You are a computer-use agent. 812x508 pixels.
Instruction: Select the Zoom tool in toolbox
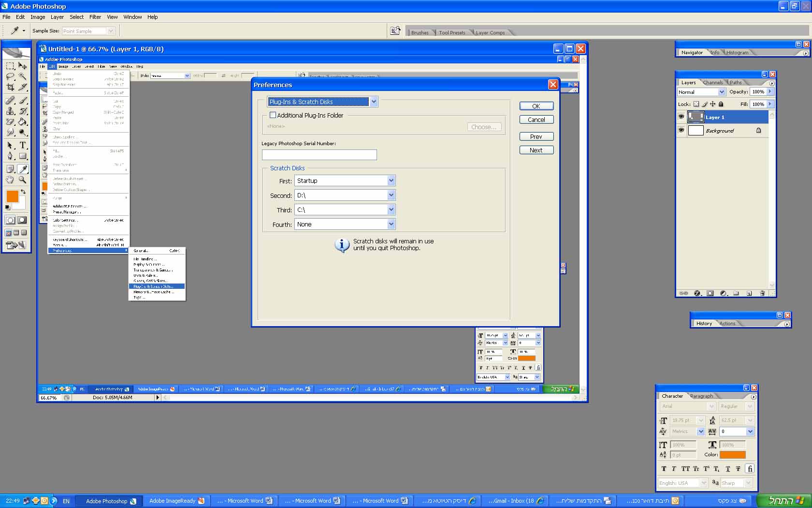(23, 179)
